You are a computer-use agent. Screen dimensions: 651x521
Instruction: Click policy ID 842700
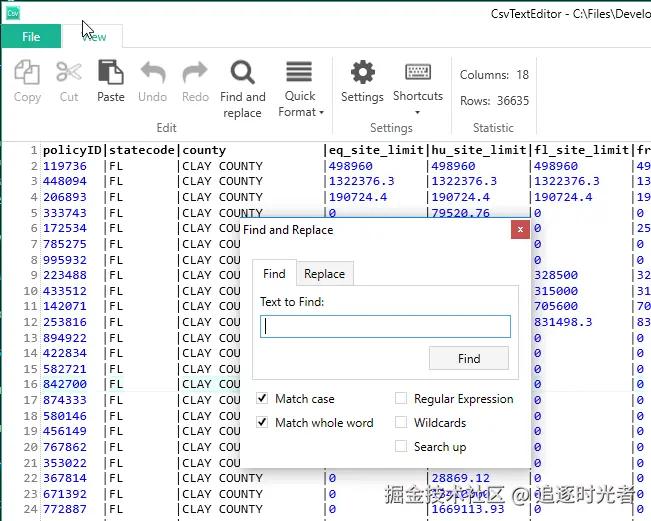coord(65,384)
